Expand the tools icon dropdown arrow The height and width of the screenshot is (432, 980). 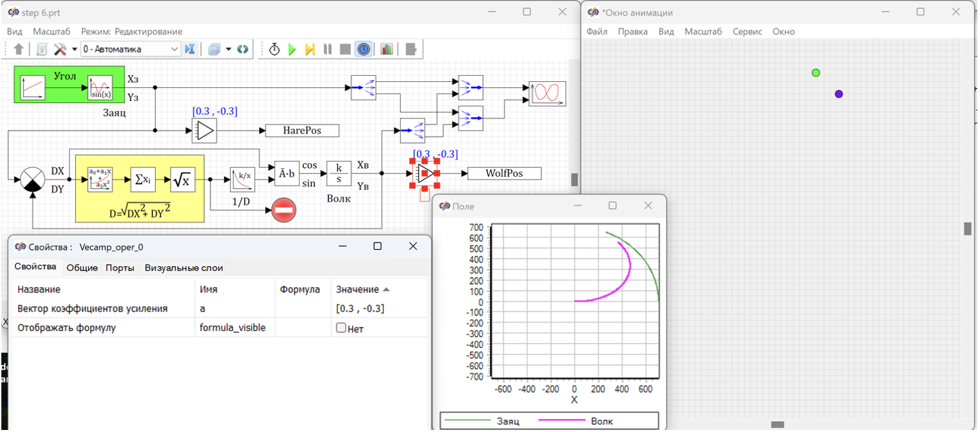74,49
